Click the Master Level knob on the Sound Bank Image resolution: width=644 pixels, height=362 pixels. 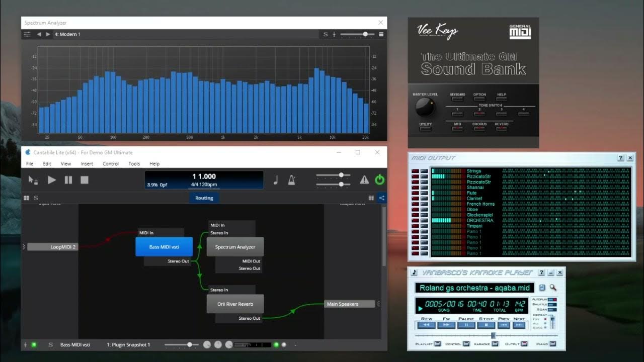point(425,108)
